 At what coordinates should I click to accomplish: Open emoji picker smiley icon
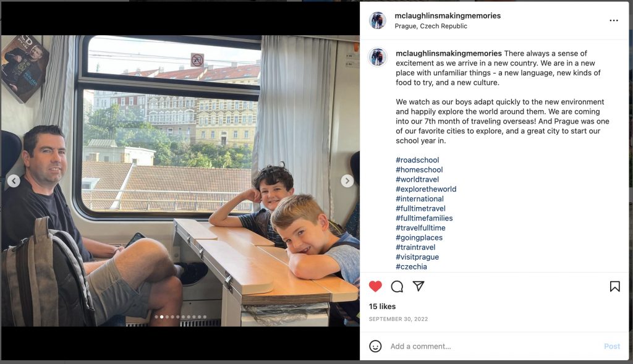pyautogui.click(x=375, y=346)
